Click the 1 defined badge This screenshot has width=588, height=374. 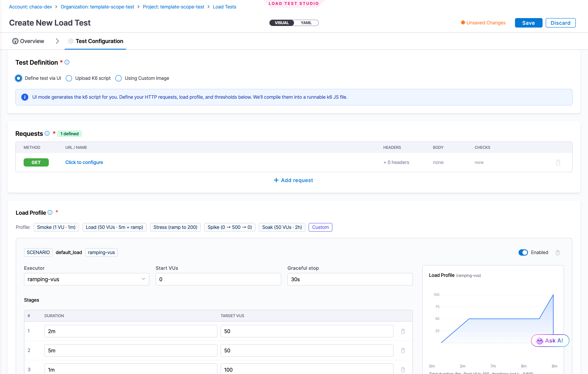click(x=69, y=134)
